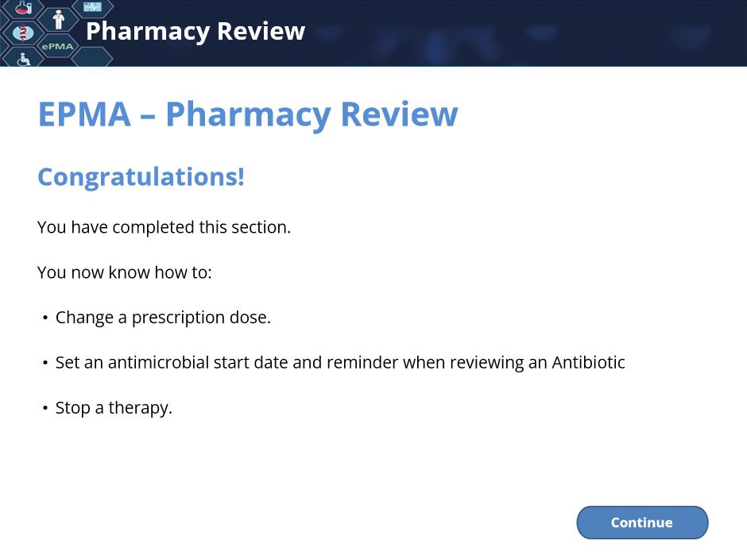The image size is (747, 560).
Task: Click the Congratulations! heading
Action: tap(141, 178)
